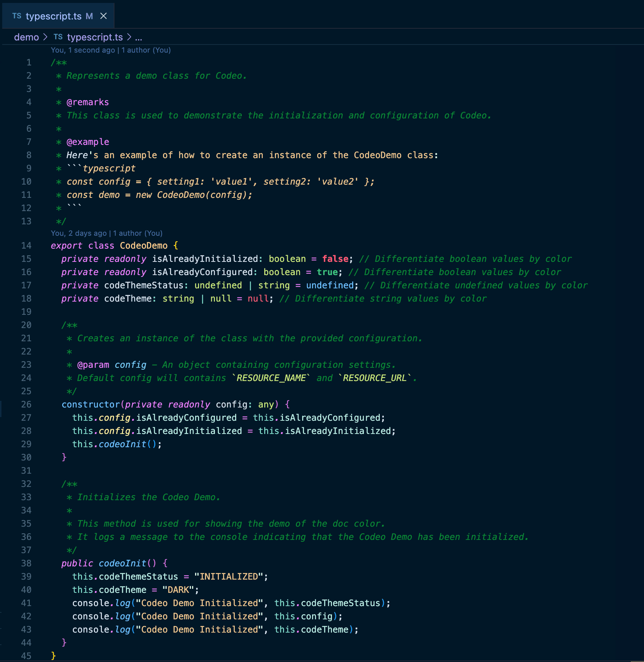Open the breadcrumb ellipsis symbol list
Screen dimensions: 644x662
(x=138, y=38)
